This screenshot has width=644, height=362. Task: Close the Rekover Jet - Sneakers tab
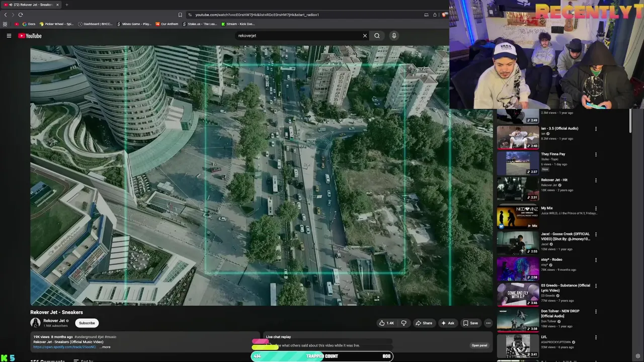[57, 5]
